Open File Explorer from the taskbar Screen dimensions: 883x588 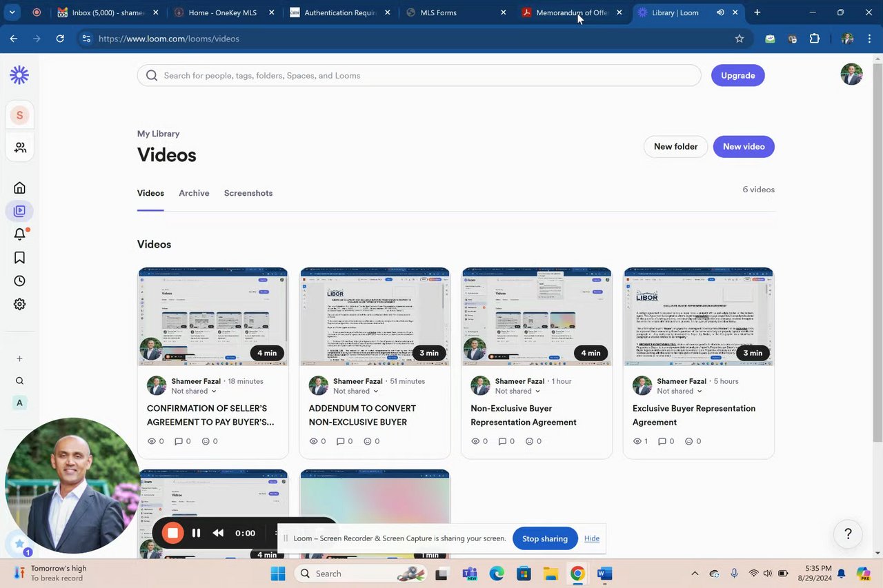(x=550, y=574)
